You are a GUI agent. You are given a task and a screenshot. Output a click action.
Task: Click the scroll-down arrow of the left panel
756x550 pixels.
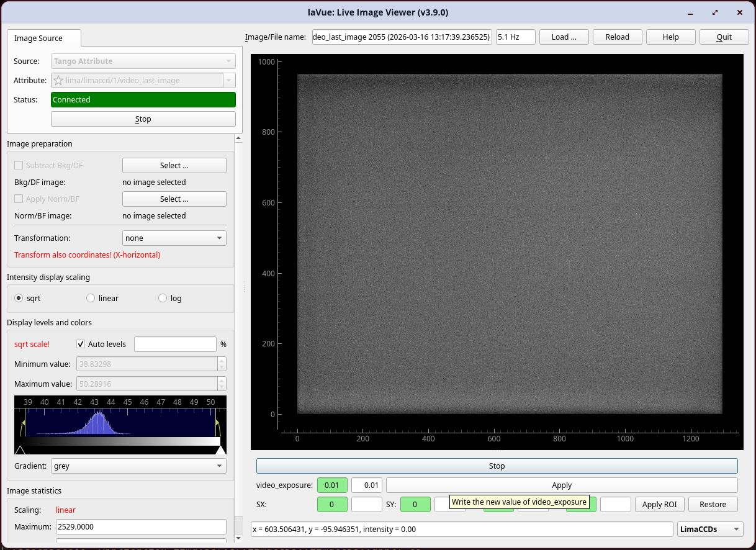click(238, 538)
